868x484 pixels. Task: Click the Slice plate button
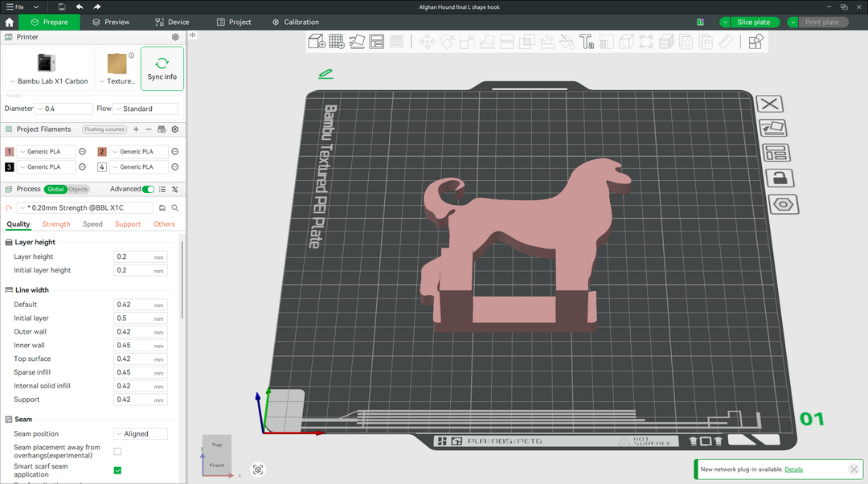(x=752, y=22)
